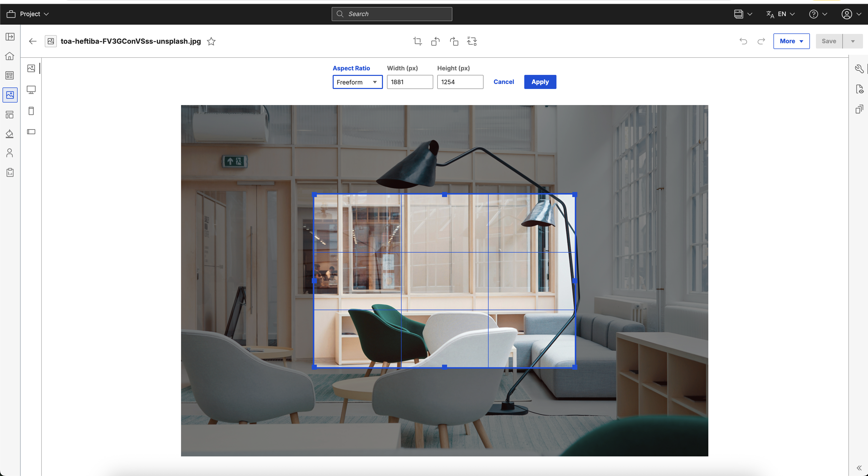Viewport: 868px width, 476px height.
Task: Open the tools panel via the wrench icon
Action: pyautogui.click(x=859, y=68)
